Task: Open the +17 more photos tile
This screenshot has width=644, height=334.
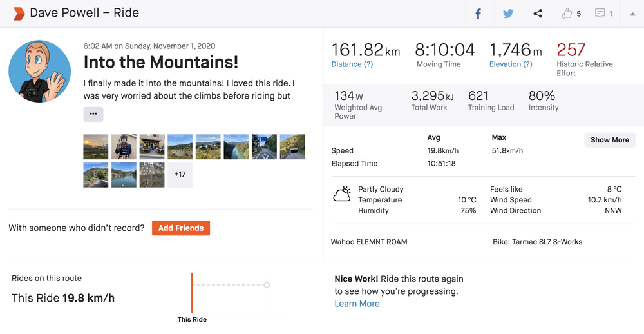Action: pos(180,174)
